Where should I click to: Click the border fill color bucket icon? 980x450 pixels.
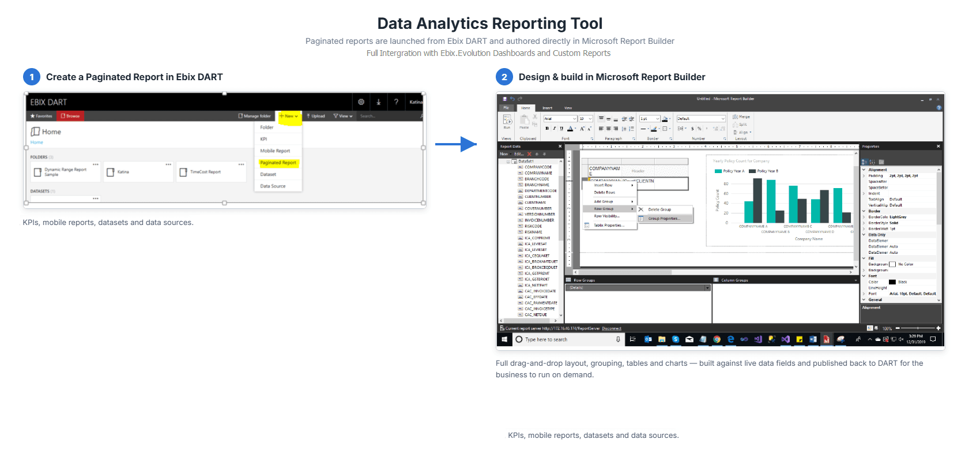click(665, 119)
